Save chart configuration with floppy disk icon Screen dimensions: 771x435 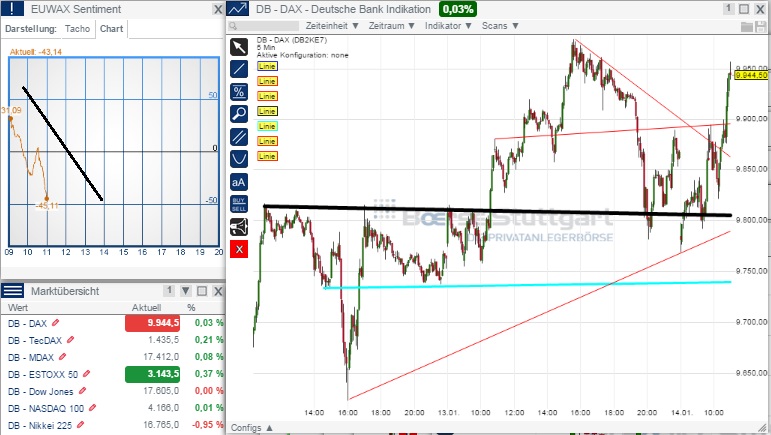tap(760, 27)
